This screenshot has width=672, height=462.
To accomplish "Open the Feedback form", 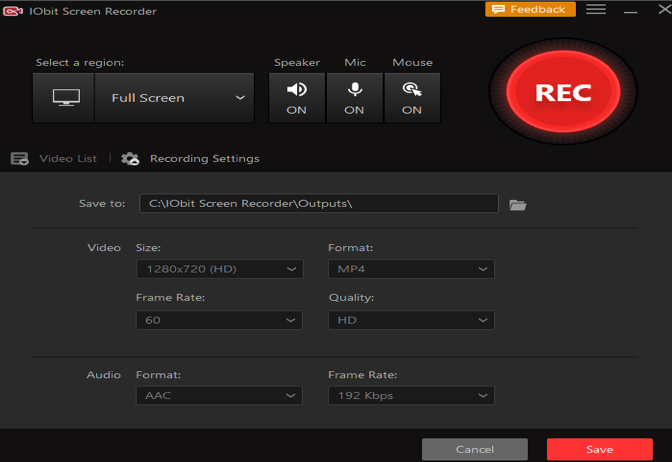I will (530, 9).
